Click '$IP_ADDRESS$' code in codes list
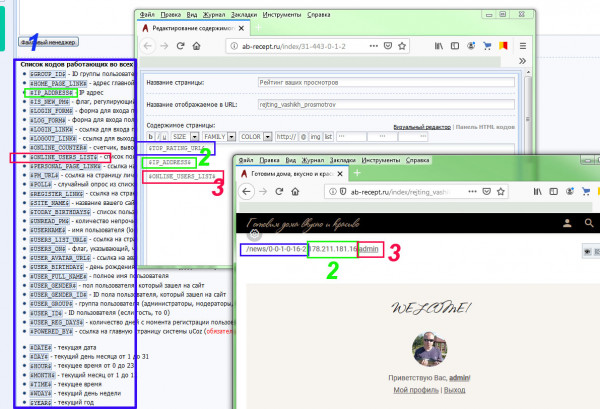This screenshot has height=409, width=600. tap(51, 93)
